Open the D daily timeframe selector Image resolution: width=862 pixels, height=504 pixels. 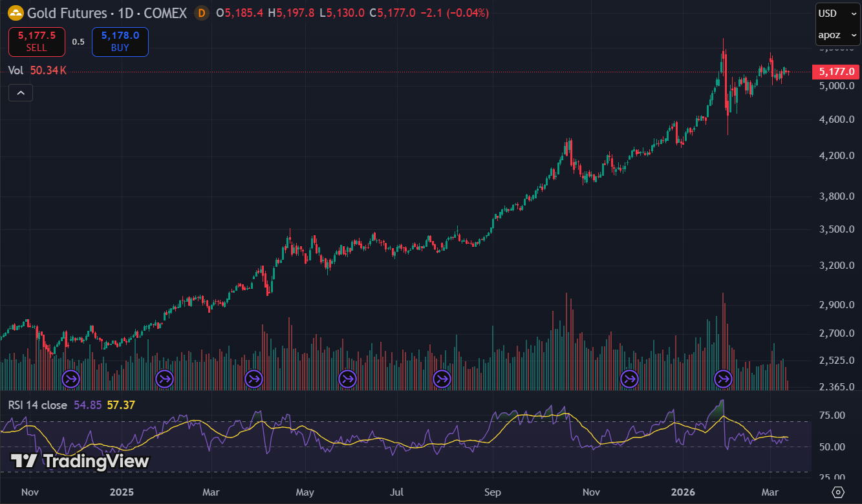pos(201,13)
